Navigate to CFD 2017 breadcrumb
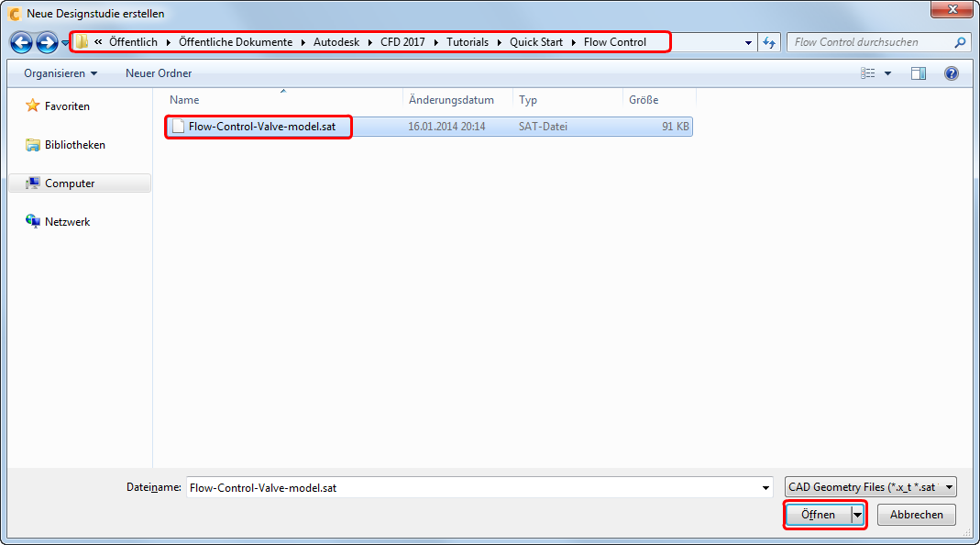 point(402,42)
